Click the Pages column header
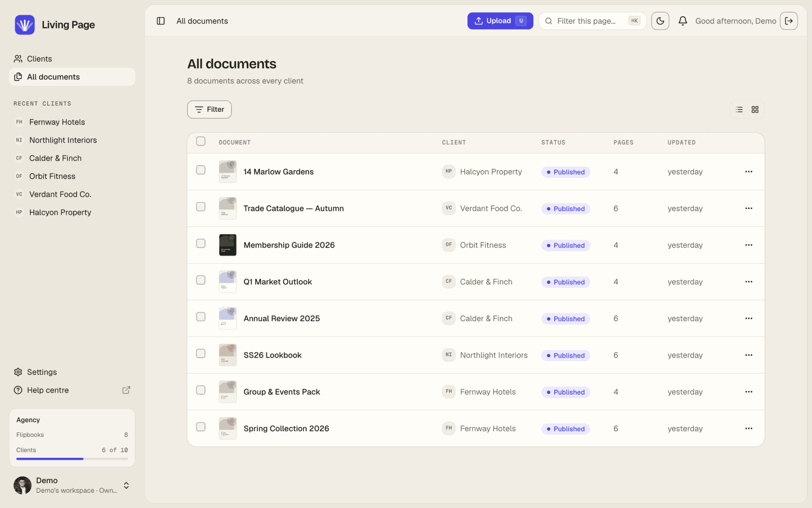 coord(623,143)
